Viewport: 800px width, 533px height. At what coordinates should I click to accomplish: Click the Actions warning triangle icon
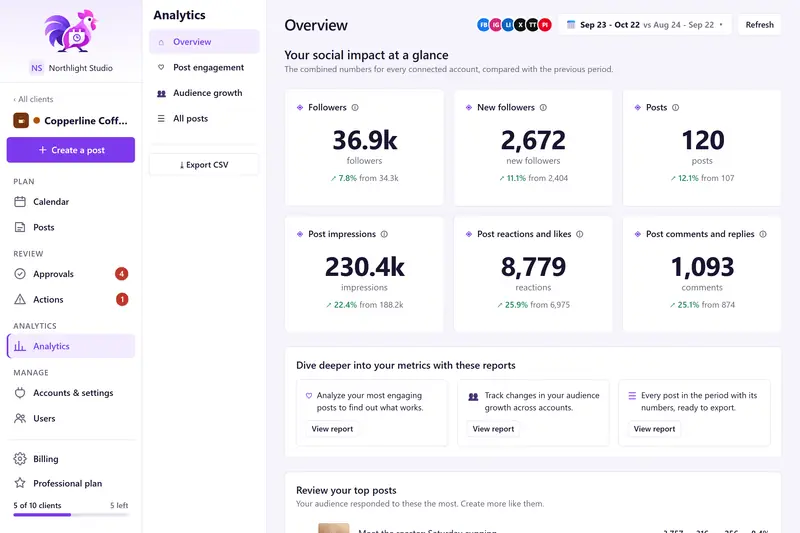(x=20, y=299)
